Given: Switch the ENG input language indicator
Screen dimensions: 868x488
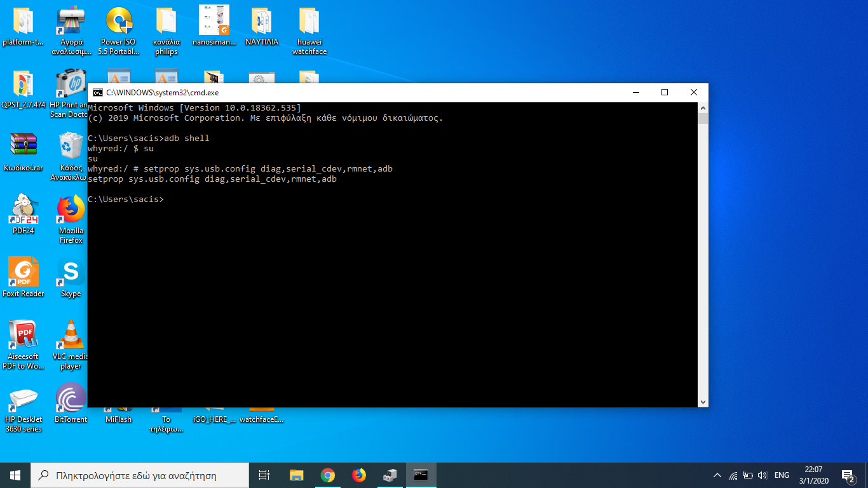Looking at the screenshot, I should click(782, 475).
